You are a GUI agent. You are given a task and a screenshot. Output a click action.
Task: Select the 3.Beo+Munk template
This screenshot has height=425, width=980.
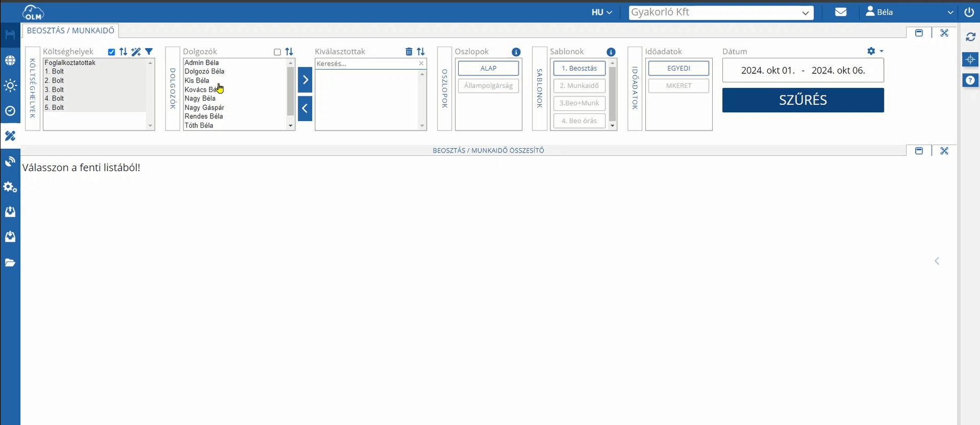click(579, 103)
